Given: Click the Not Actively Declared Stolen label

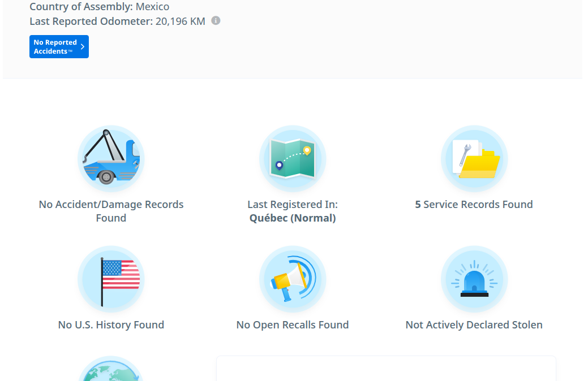Looking at the screenshot, I should coord(474,324).
